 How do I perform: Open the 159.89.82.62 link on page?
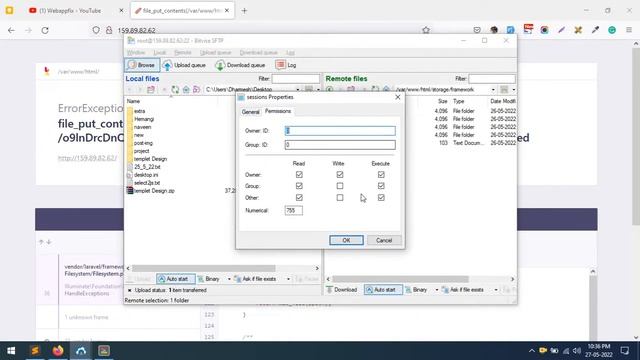click(87, 158)
